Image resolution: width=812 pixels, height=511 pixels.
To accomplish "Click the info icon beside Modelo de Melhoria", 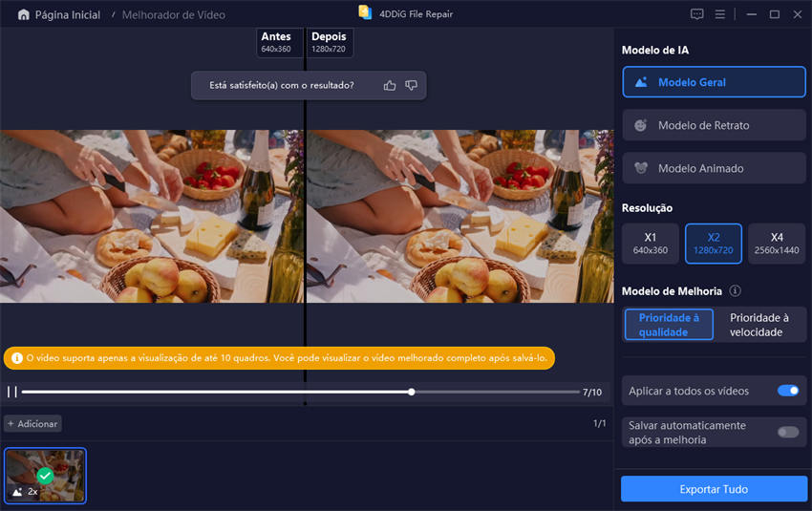I will point(735,291).
